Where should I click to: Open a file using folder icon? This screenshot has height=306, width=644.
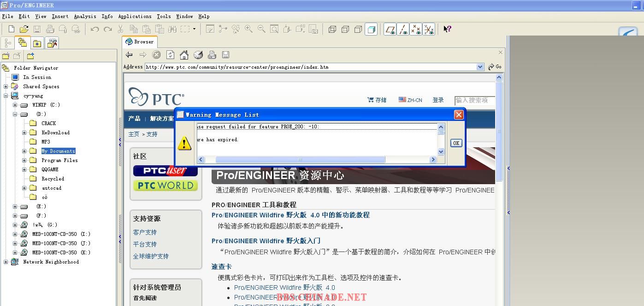point(24,29)
